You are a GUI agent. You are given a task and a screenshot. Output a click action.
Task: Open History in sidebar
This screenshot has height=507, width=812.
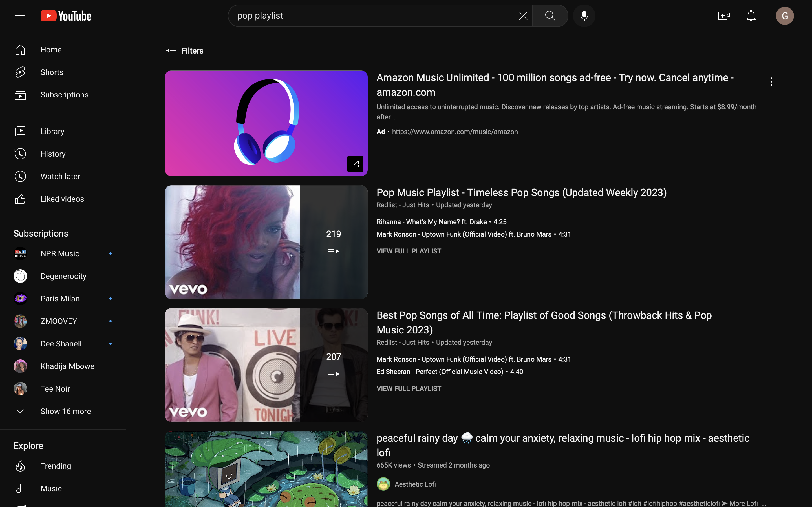(53, 154)
